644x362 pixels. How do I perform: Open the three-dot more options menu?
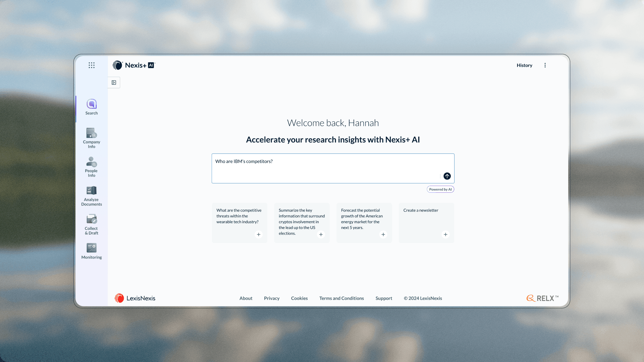pos(545,65)
